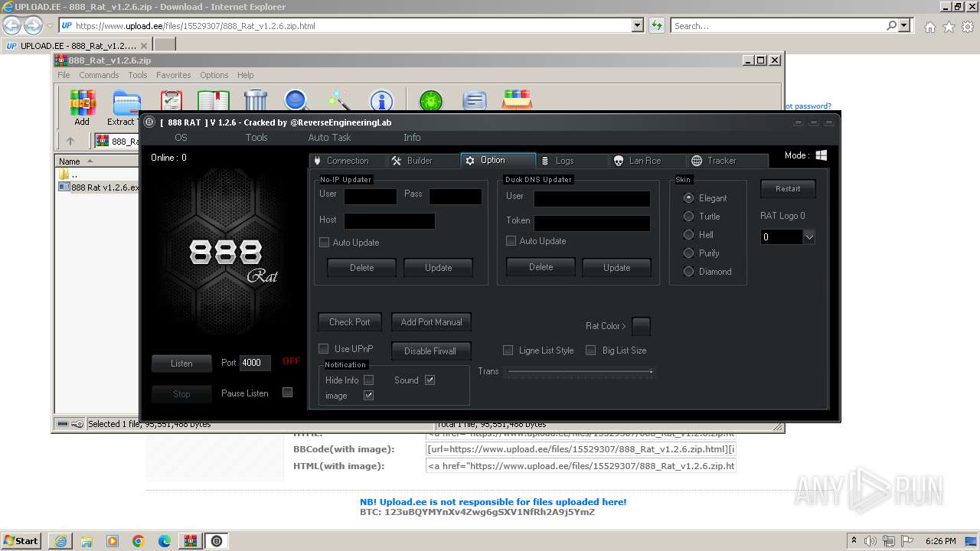This screenshot has height=551, width=980.
Task: Click the Restart button
Action: click(x=788, y=189)
